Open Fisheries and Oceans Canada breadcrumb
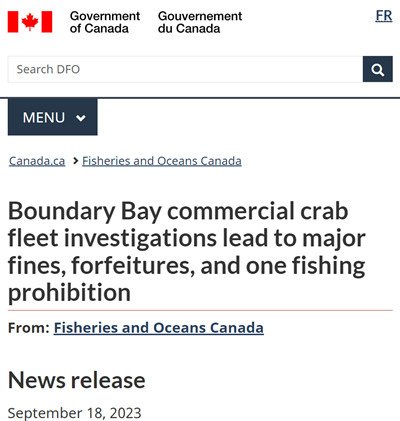Screen dimensions: 400x421 162,161
